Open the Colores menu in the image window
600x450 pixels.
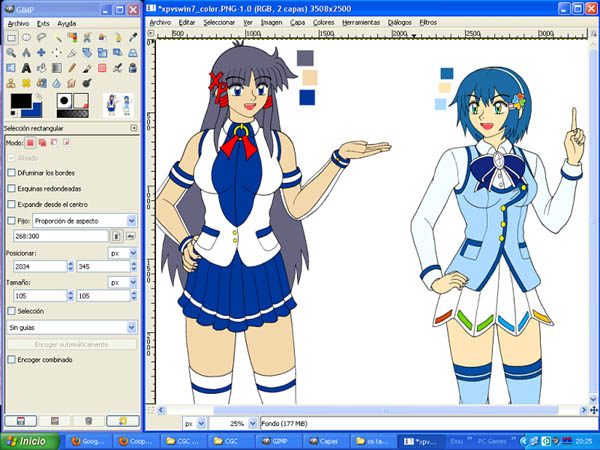(323, 23)
